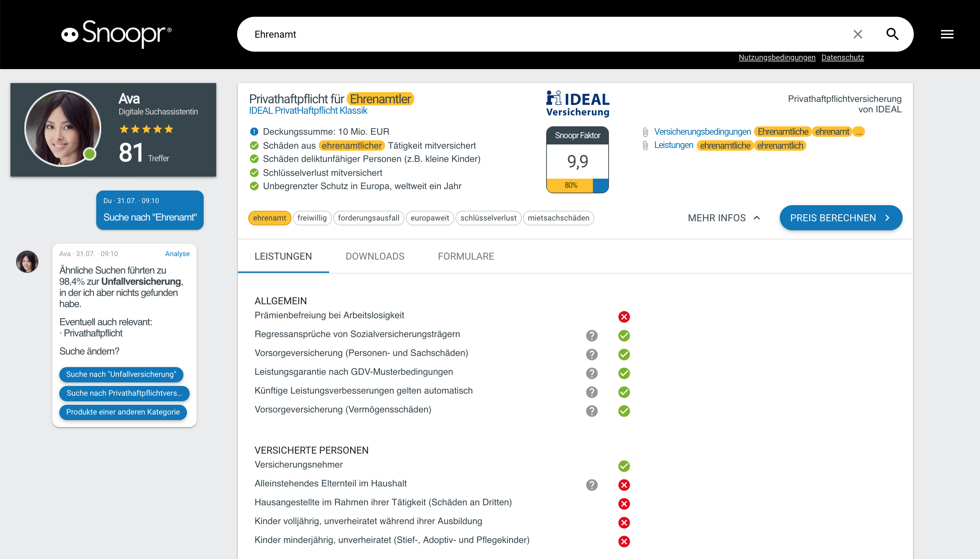
Task: Open the Versicherungsbedingungen document link
Action: (x=702, y=131)
